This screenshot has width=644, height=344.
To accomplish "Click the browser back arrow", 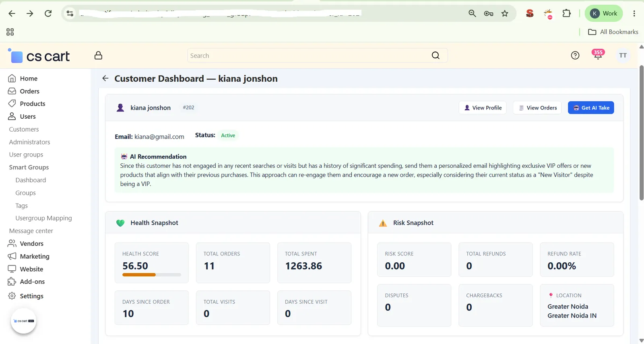I will click(x=12, y=14).
